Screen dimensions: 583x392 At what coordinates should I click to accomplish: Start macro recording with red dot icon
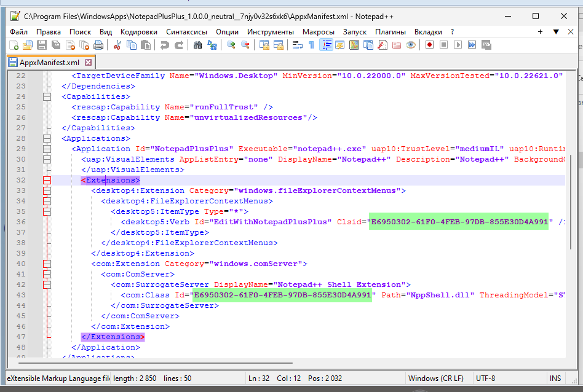tap(429, 45)
